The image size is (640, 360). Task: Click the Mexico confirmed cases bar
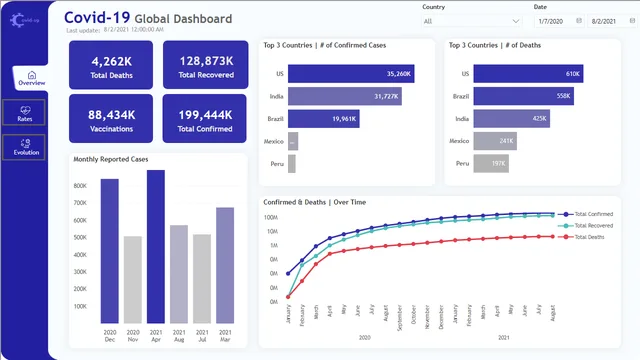[x=293, y=141]
